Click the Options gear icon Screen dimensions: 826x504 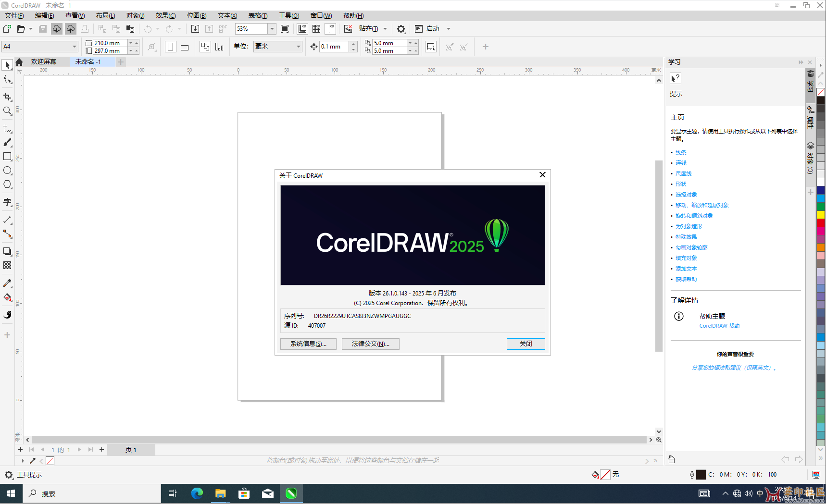coord(401,29)
